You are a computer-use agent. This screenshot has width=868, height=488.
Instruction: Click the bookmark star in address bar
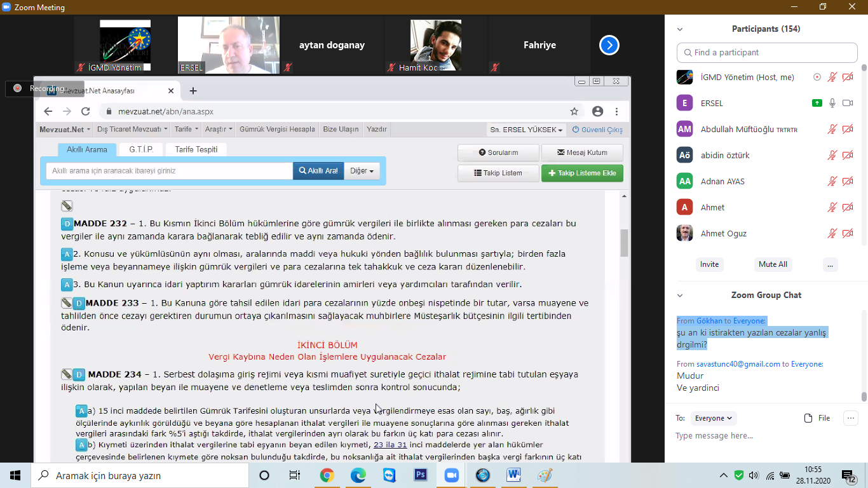pos(574,111)
